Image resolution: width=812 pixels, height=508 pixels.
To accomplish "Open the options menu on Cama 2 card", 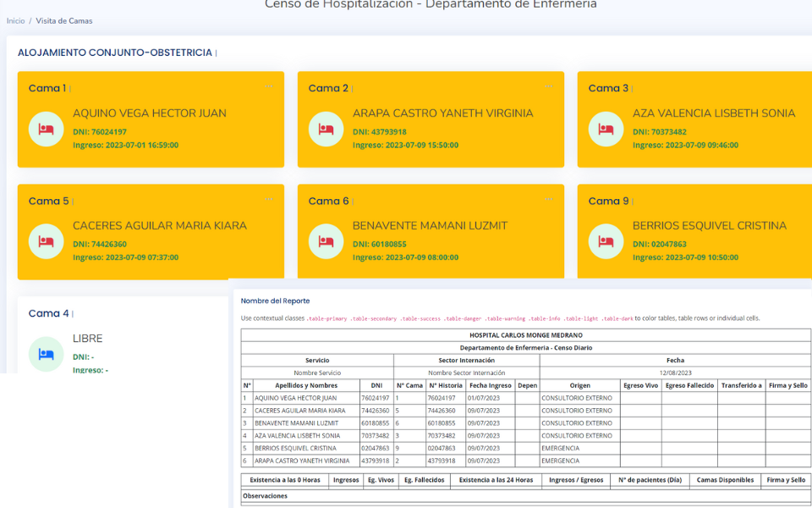I will click(549, 86).
